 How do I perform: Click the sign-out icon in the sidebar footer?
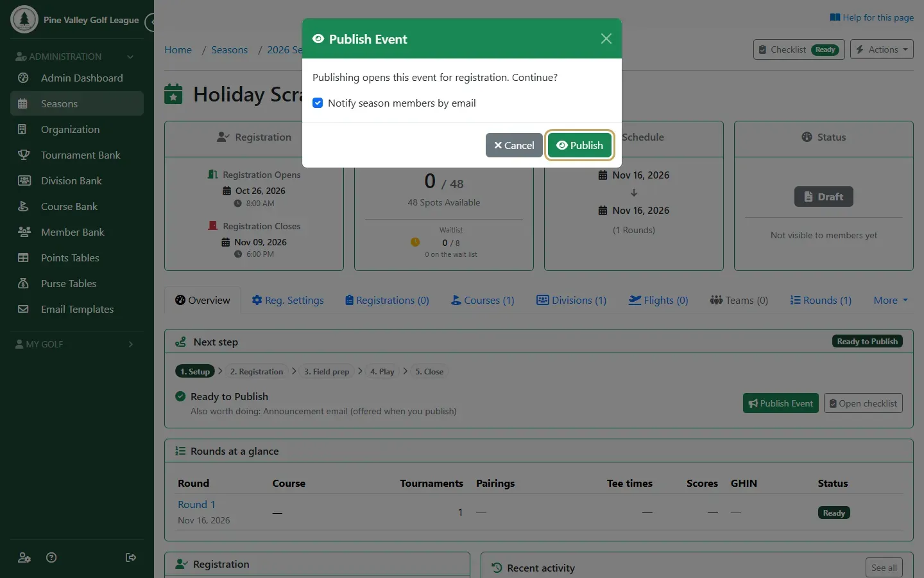[x=131, y=557]
